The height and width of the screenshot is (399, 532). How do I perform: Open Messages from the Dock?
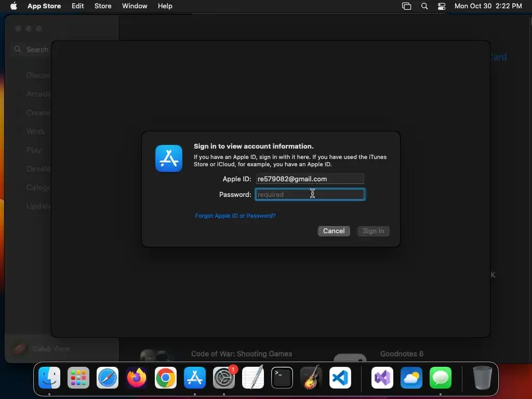tap(441, 378)
